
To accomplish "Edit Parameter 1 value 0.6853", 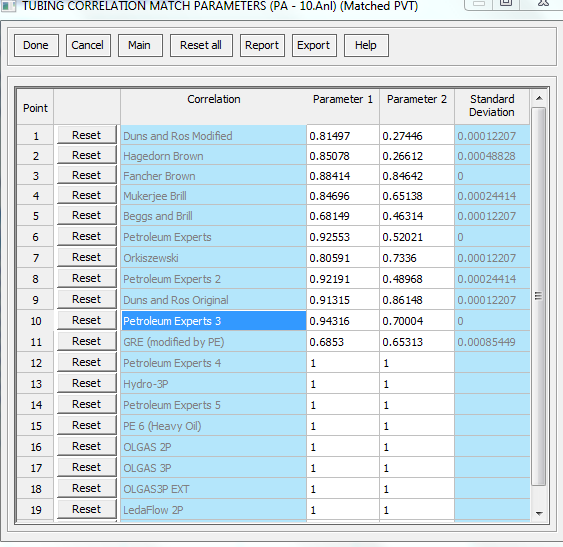I will coord(343,342).
